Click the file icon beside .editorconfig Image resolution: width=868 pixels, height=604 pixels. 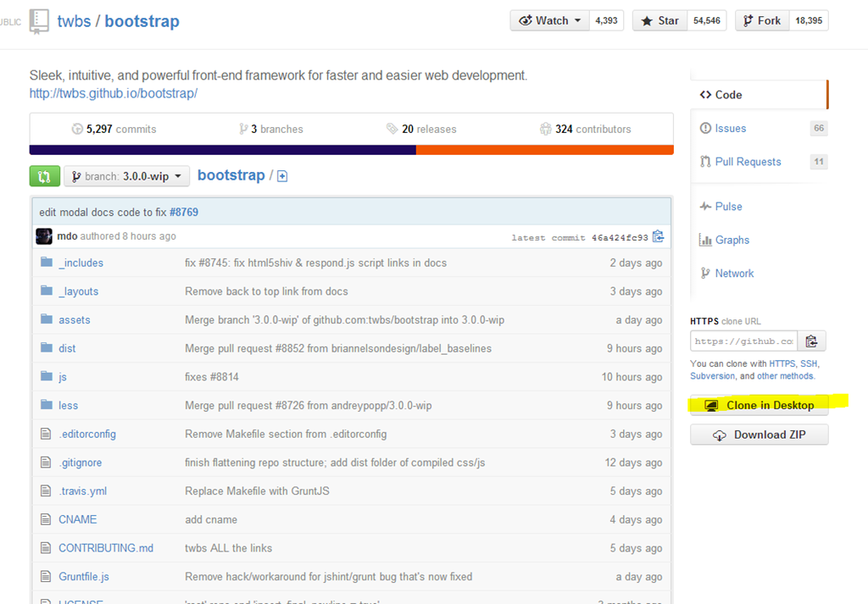[x=46, y=434]
